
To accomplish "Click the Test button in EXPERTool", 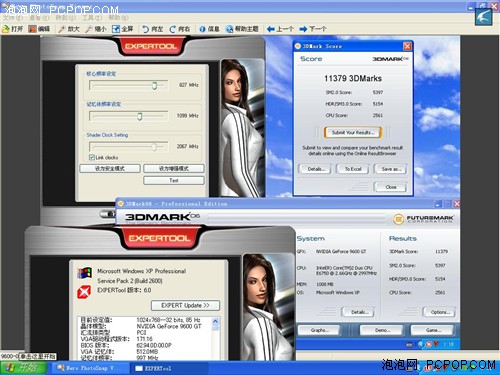I will [x=174, y=180].
